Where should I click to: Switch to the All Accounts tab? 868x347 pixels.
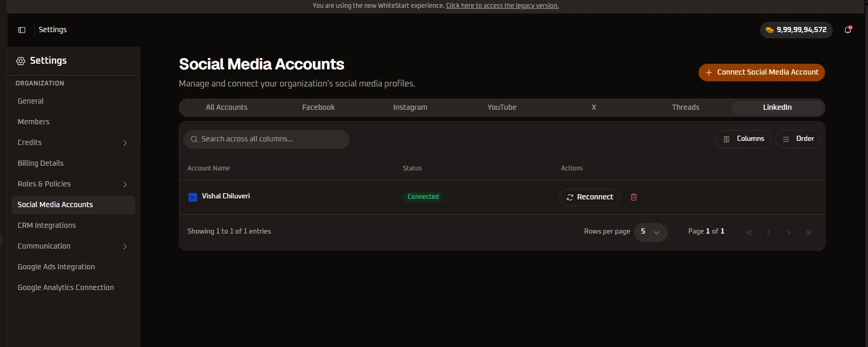point(226,107)
